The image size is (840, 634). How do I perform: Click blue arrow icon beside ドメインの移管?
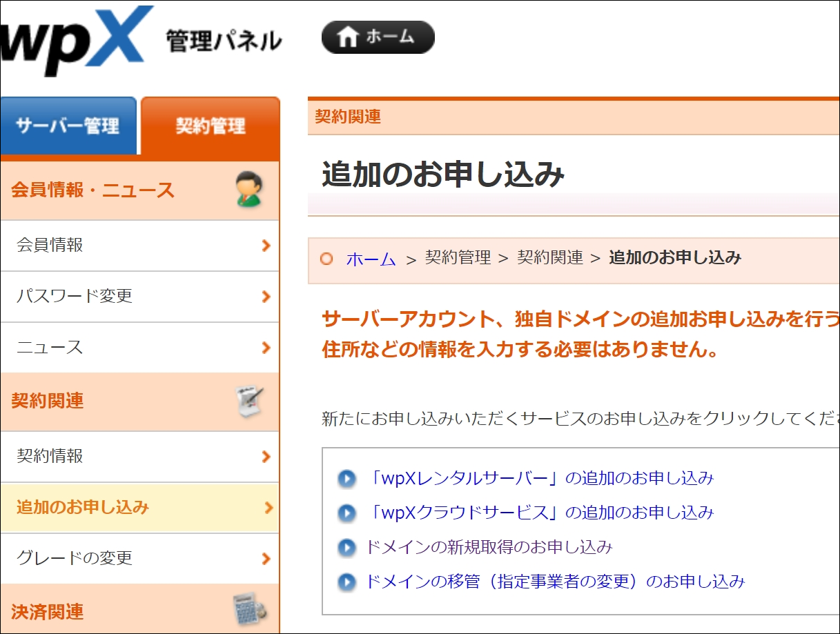coord(346,582)
